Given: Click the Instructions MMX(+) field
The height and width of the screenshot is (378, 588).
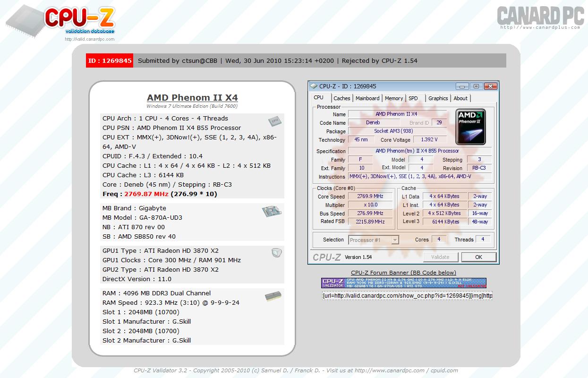Looking at the screenshot, I should click(x=419, y=177).
